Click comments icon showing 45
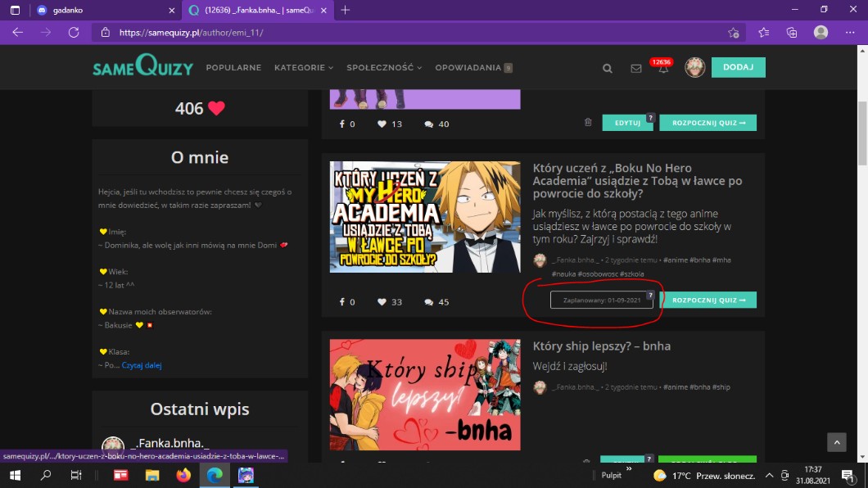 click(x=429, y=302)
